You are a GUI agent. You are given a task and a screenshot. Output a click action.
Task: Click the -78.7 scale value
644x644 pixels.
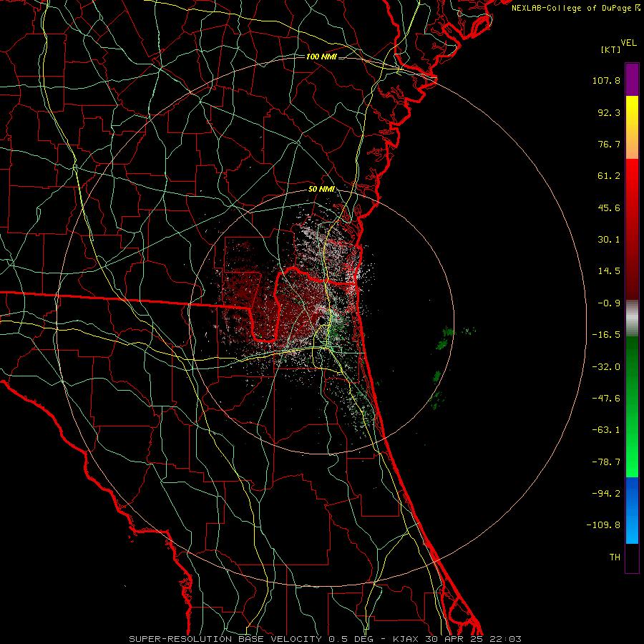(606, 462)
